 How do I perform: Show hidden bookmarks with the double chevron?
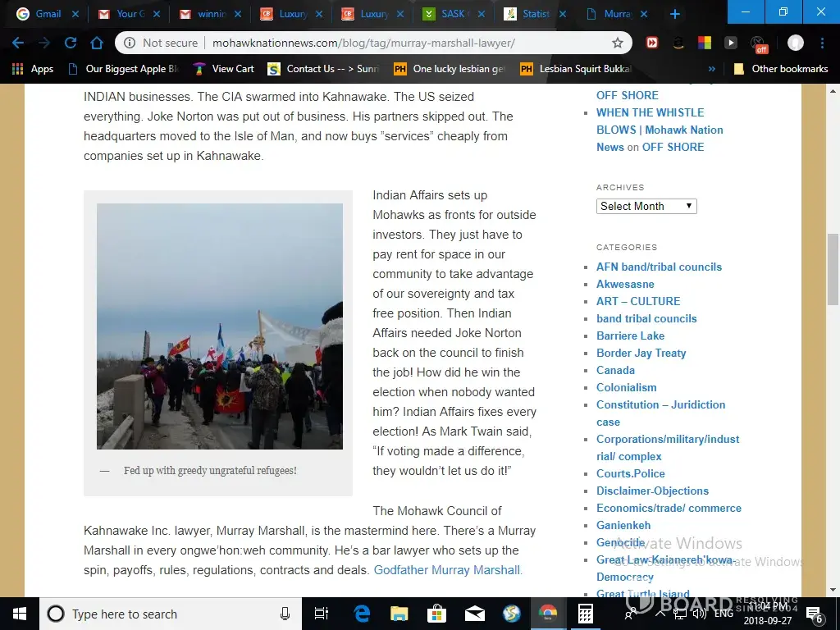click(x=712, y=69)
